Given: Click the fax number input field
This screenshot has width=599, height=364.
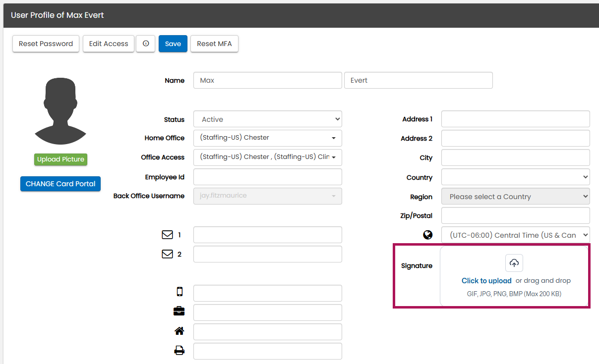Looking at the screenshot, I should (268, 351).
